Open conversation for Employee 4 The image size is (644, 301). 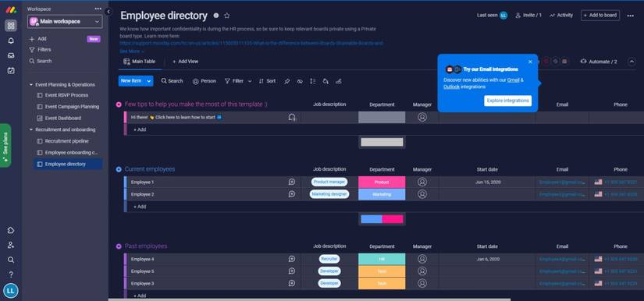pos(292,259)
